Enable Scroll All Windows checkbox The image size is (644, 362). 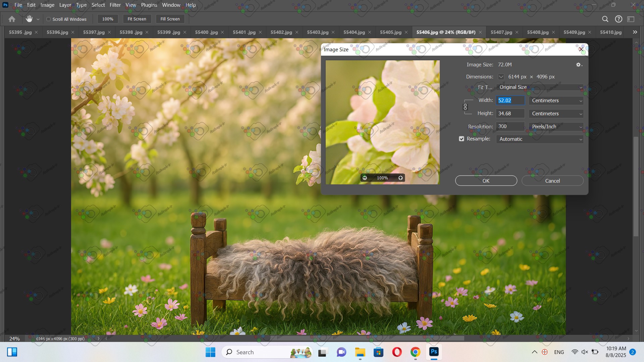coord(49,19)
